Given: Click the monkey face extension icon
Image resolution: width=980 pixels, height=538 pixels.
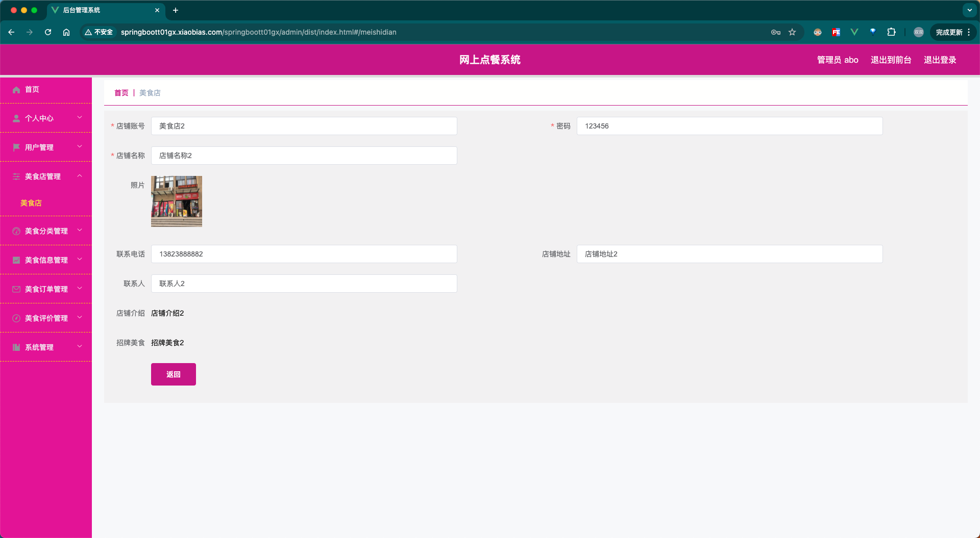Looking at the screenshot, I should [x=818, y=32].
